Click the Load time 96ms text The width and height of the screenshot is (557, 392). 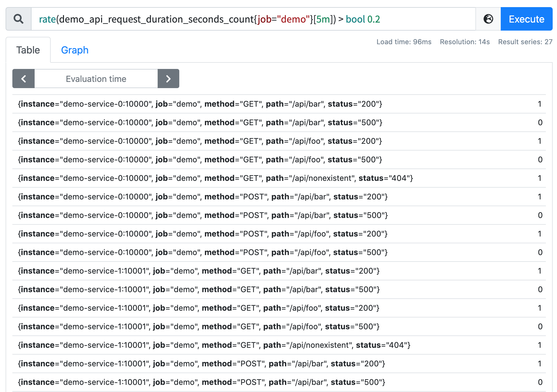[x=404, y=42]
